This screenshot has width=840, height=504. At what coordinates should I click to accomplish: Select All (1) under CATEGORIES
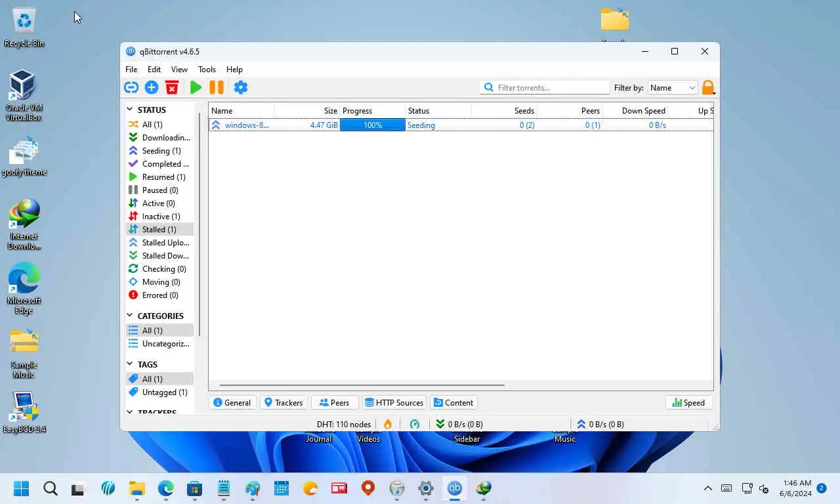coord(159,330)
